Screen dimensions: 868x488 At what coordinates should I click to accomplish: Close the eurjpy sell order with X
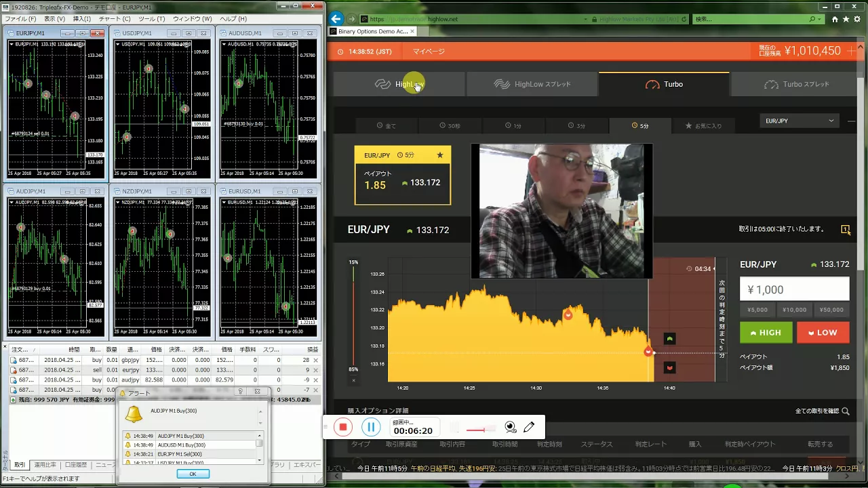315,370
